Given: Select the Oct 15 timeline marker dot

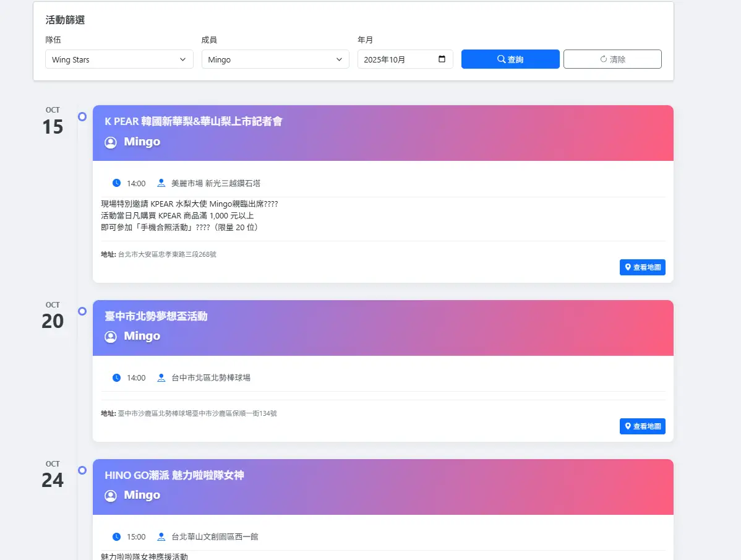Looking at the screenshot, I should 82,116.
